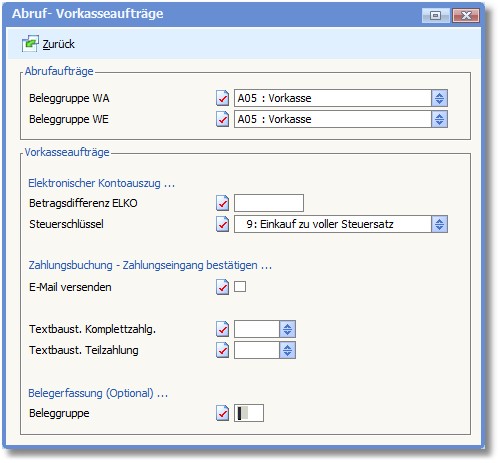Enable the E-Mail versenden checkbox
The height and width of the screenshot is (463, 499).
click(x=240, y=287)
